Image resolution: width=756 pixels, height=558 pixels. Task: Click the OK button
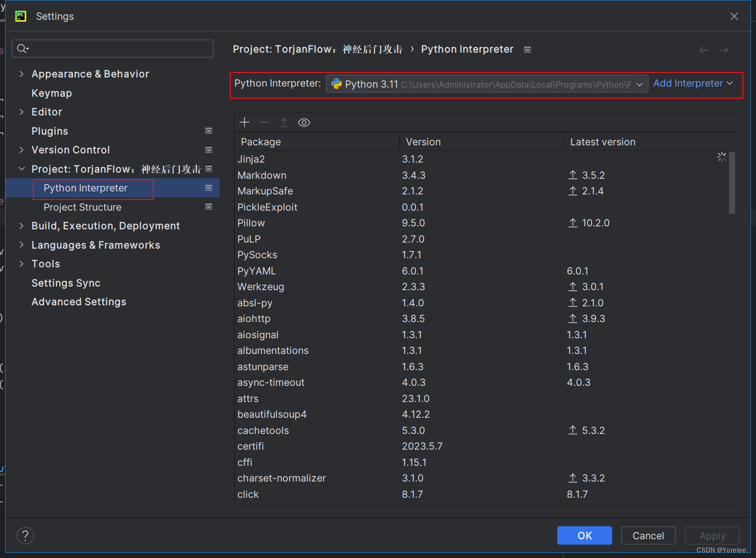pyautogui.click(x=584, y=535)
